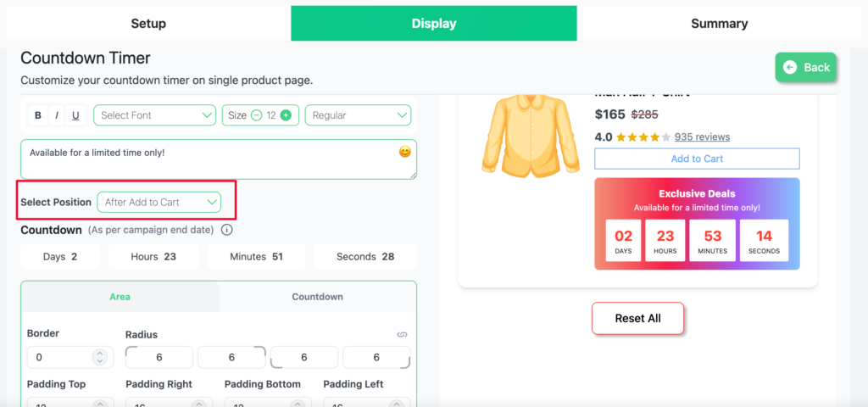Click the 02 DAYS timer tile

coord(623,240)
